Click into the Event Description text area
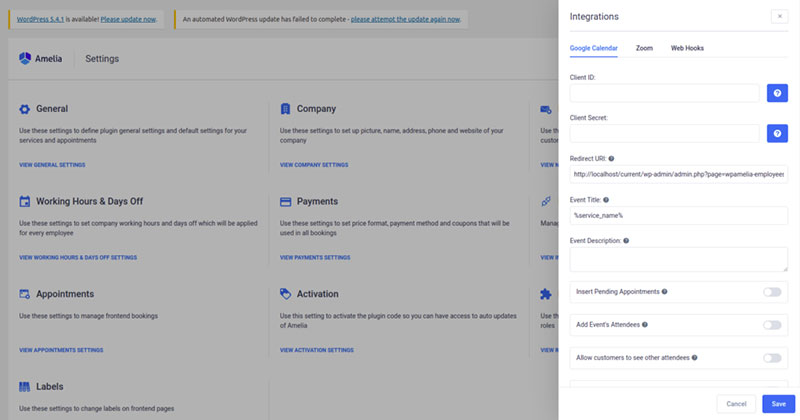 point(678,259)
